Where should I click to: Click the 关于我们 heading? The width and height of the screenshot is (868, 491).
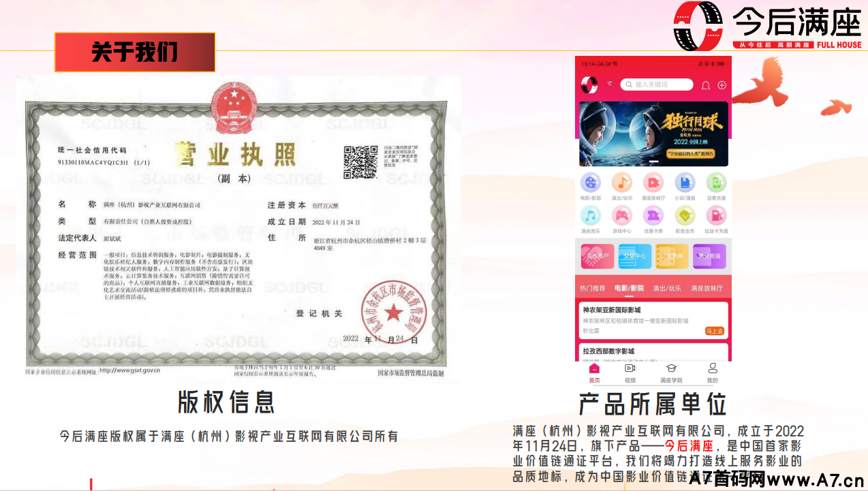click(135, 52)
